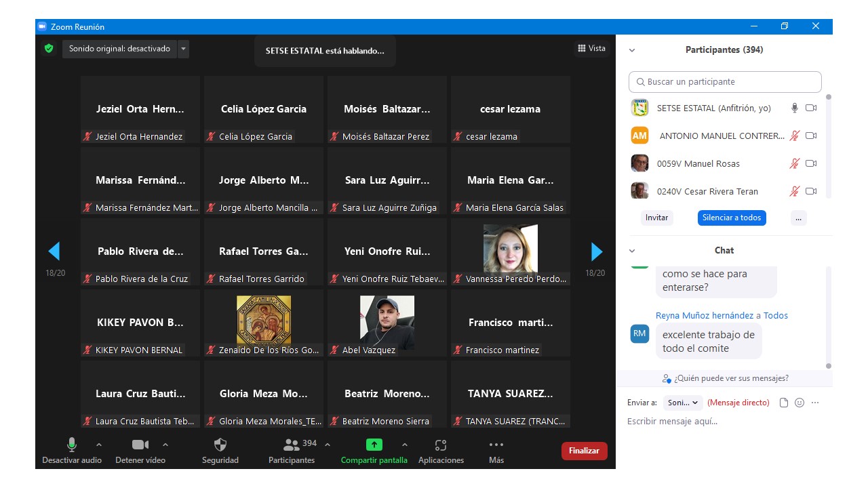The width and height of the screenshot is (868, 488).
Task: Open Enviar a recipient dropdown
Action: [x=683, y=403]
